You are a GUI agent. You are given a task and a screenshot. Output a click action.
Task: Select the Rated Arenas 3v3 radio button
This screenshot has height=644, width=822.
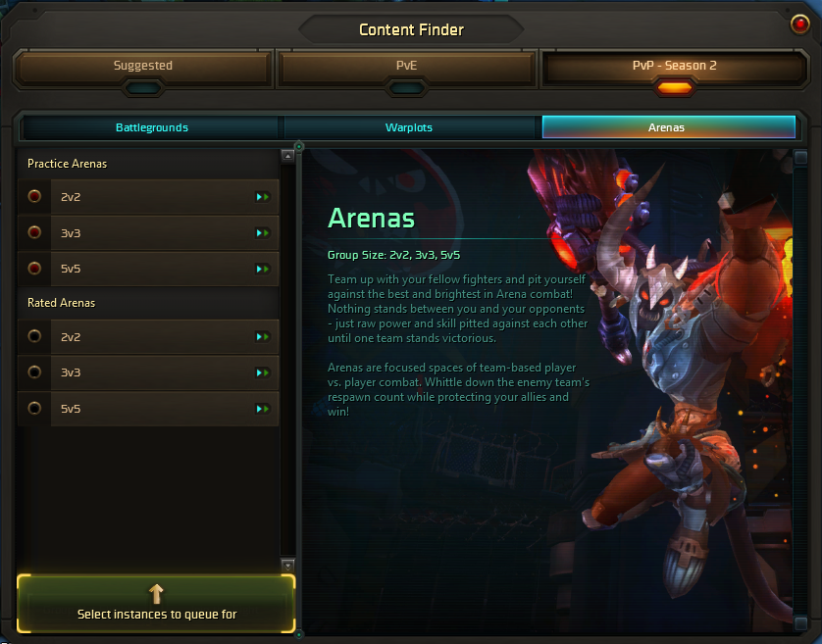[34, 372]
